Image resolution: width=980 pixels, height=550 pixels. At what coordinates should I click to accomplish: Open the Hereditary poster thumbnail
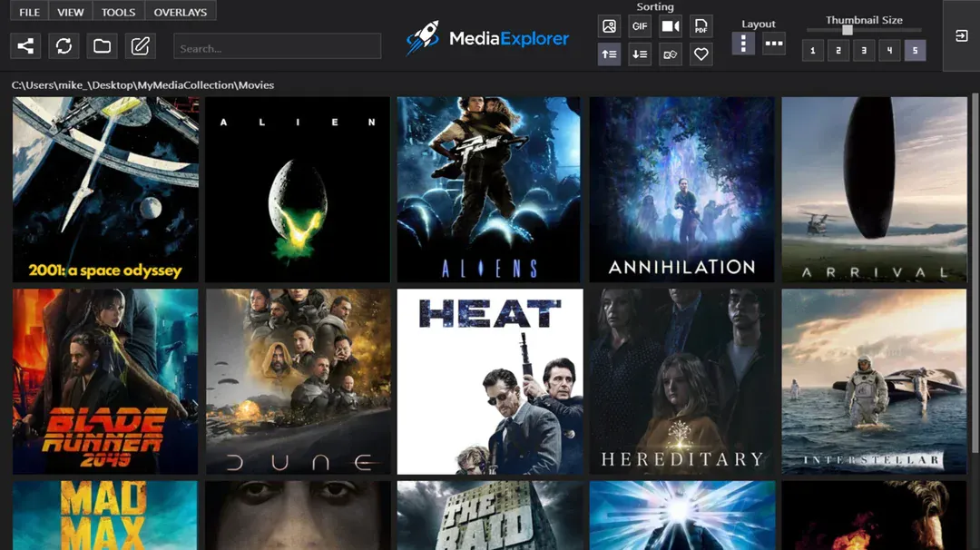(681, 381)
